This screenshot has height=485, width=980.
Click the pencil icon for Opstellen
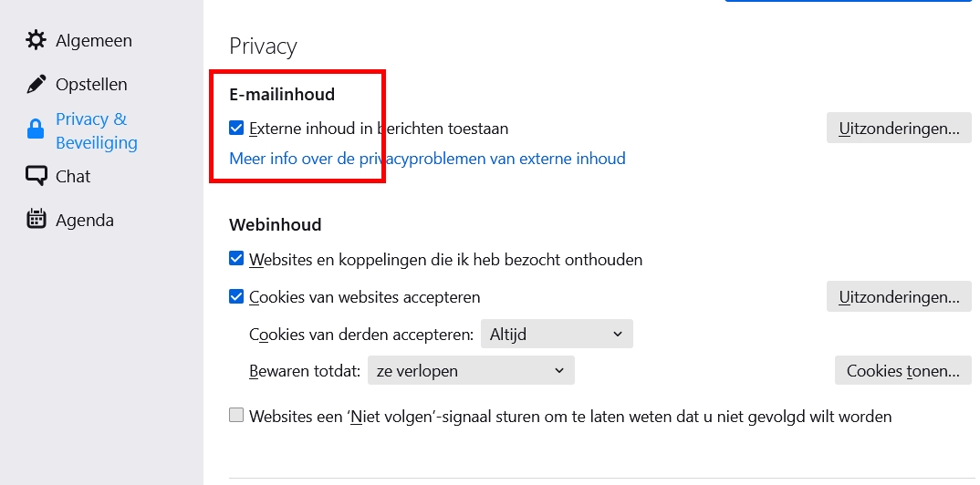[36, 85]
